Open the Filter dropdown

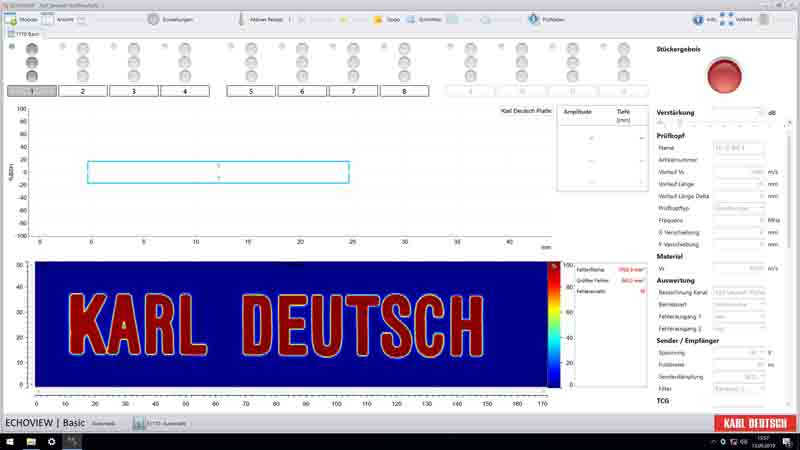coord(739,389)
